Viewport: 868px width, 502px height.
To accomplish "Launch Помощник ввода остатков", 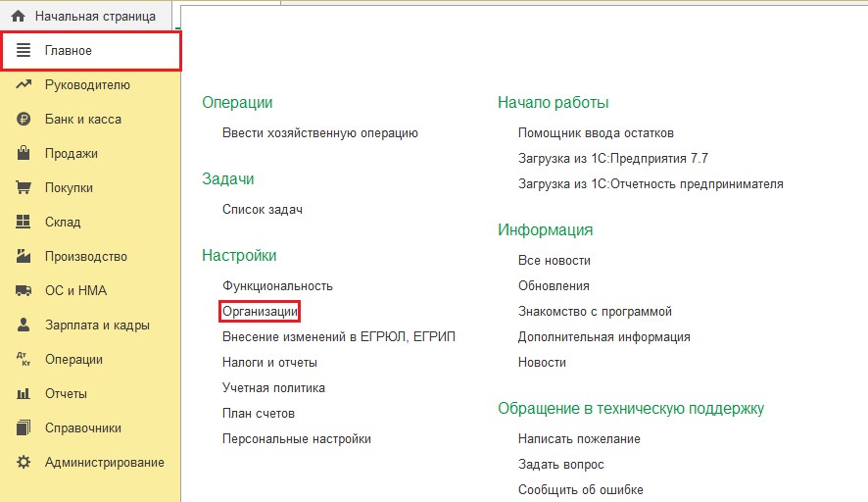I will 596,133.
